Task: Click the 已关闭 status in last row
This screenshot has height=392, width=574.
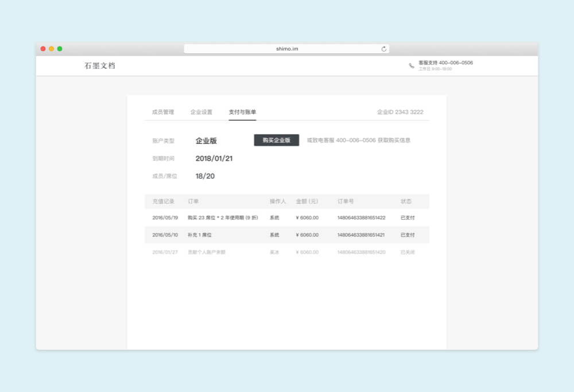Action: click(408, 252)
